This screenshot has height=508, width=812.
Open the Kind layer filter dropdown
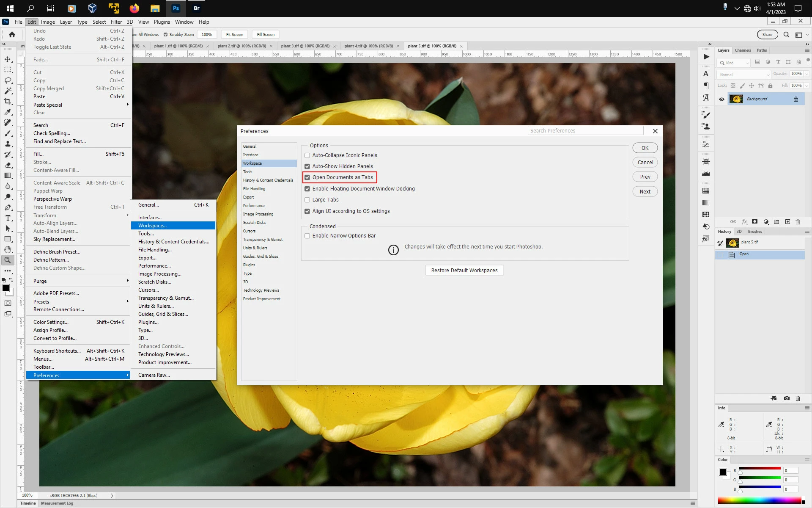point(735,63)
